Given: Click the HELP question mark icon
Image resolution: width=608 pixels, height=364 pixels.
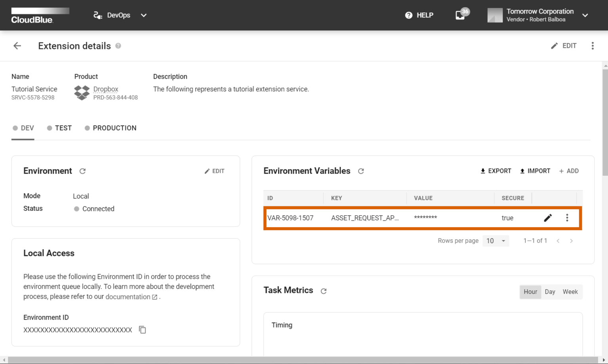Looking at the screenshot, I should (409, 15).
